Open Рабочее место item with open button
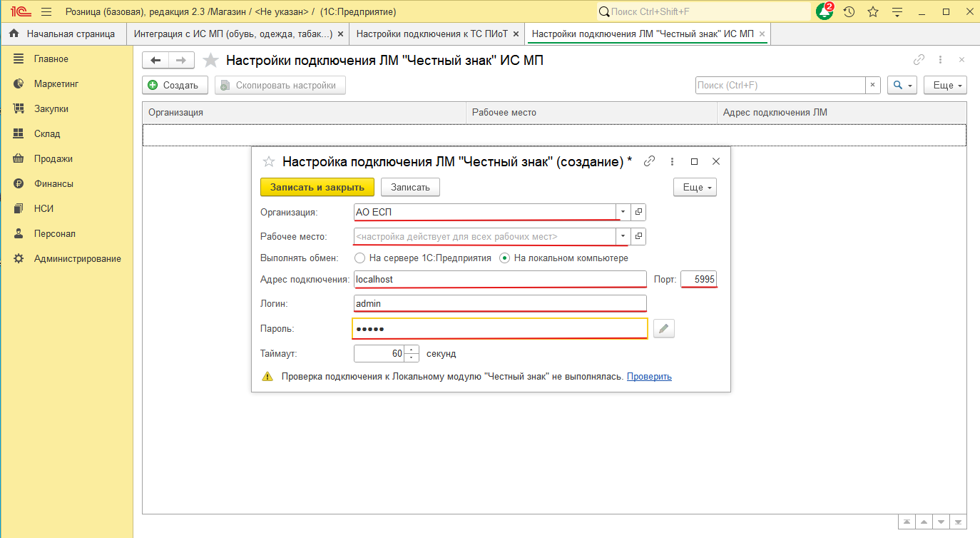The height and width of the screenshot is (538, 980). pos(639,235)
